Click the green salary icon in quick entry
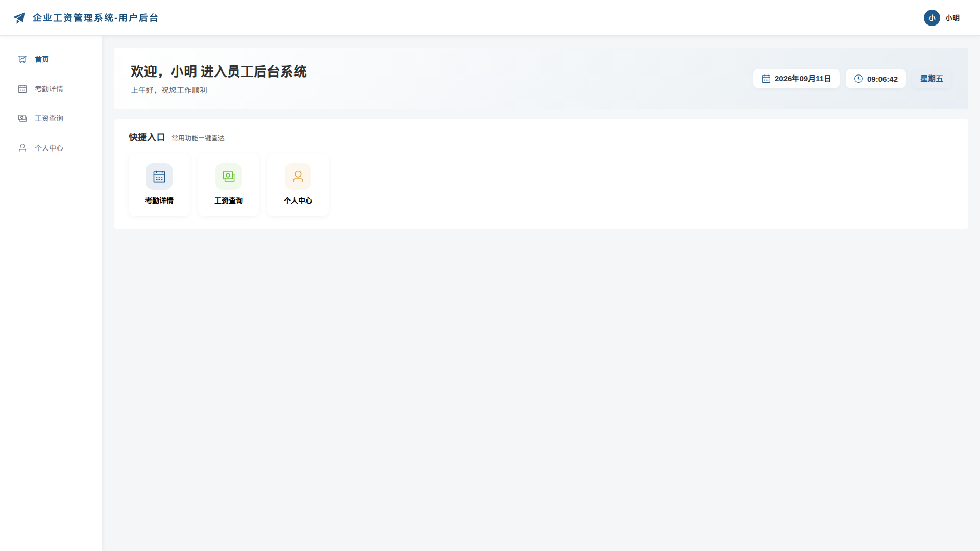This screenshot has height=551, width=980. click(229, 177)
